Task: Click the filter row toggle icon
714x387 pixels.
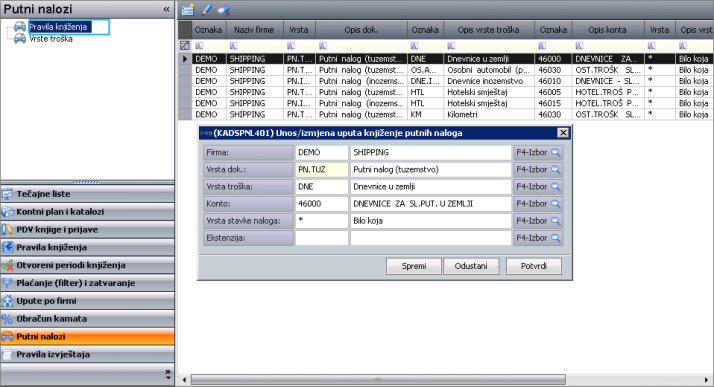Action: [x=184, y=46]
